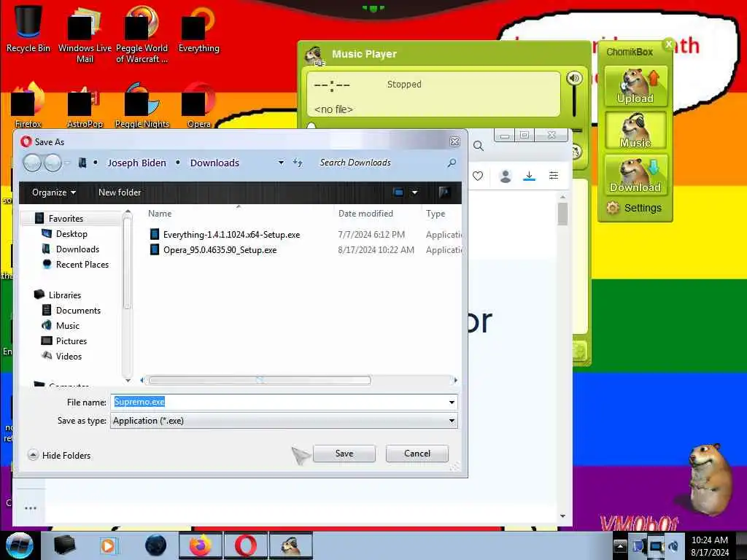Toggle the preview pane icon
This screenshot has height=560, width=747.
click(x=444, y=192)
